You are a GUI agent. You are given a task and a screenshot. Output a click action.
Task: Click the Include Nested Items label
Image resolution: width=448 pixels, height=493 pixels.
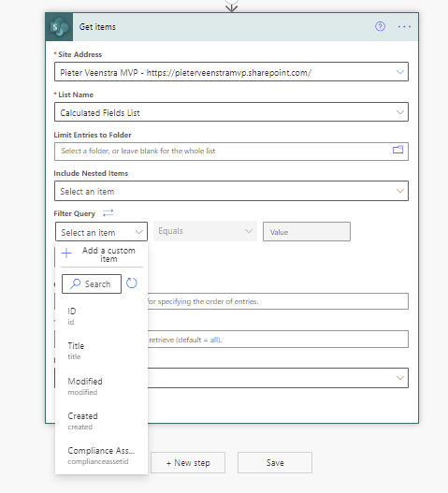coord(91,173)
